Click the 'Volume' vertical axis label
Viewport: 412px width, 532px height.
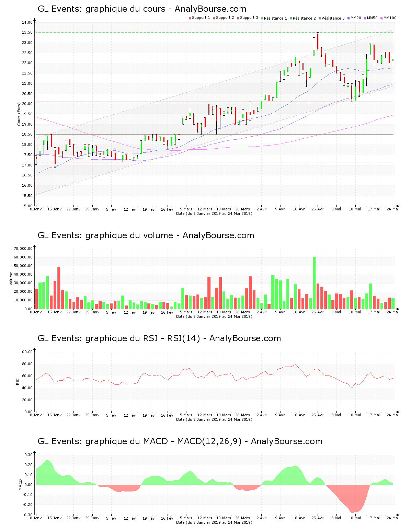coord(11,278)
